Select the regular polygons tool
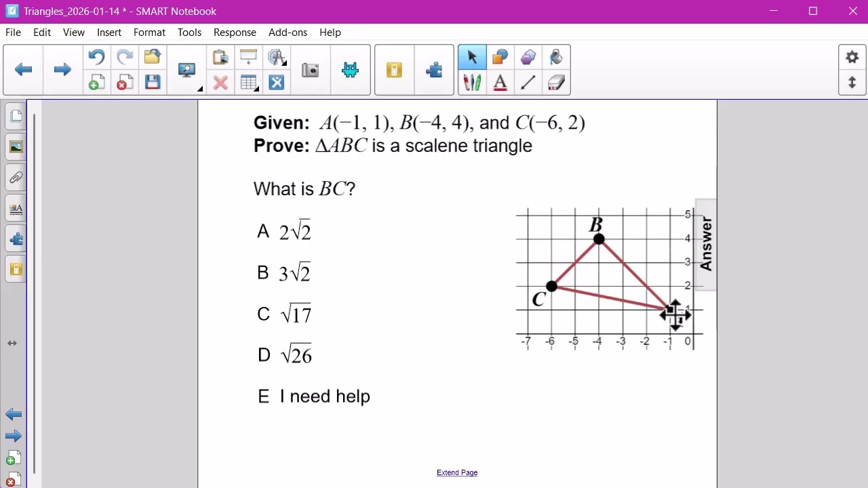 coord(528,57)
